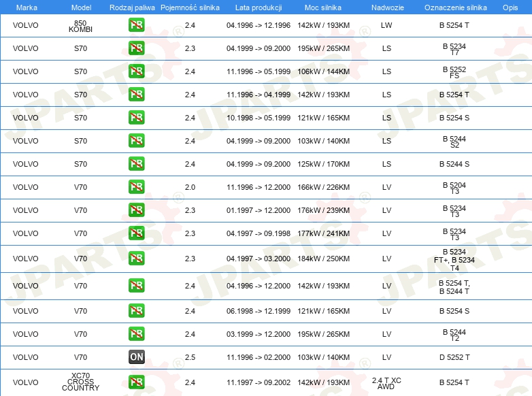Click the petrol icon in the V70 06.1998 -> 12.1999 row
This screenshot has height=396, width=532.
[136, 310]
